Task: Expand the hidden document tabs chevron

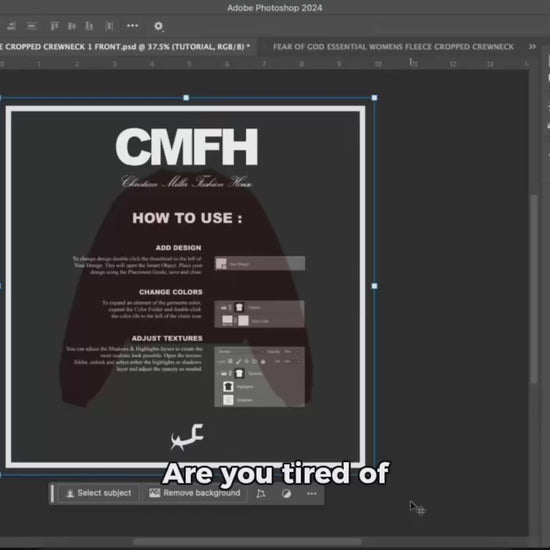Action: click(x=532, y=46)
